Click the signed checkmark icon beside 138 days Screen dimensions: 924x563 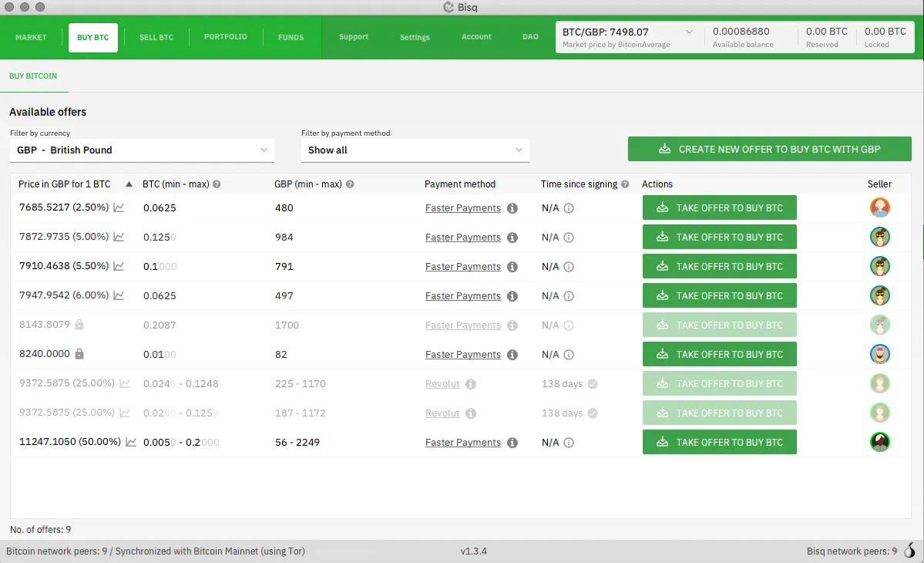(x=593, y=384)
